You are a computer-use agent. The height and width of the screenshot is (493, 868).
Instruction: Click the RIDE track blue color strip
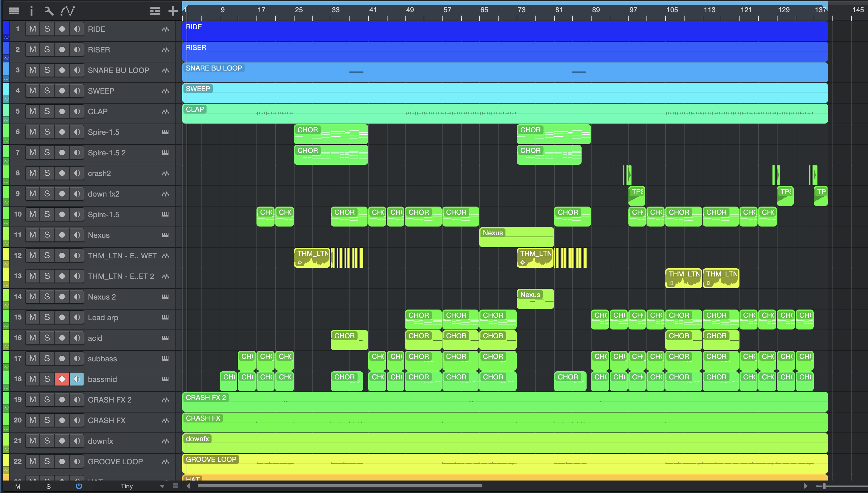6,28
